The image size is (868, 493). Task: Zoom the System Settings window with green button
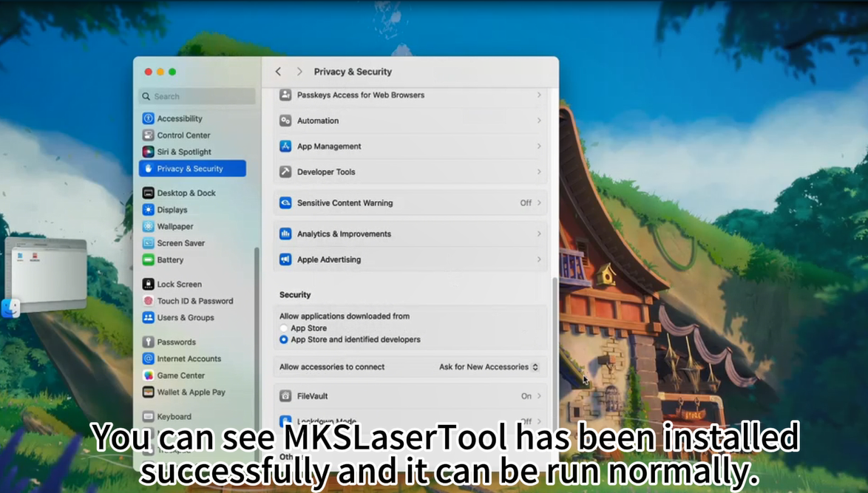pyautogui.click(x=173, y=72)
